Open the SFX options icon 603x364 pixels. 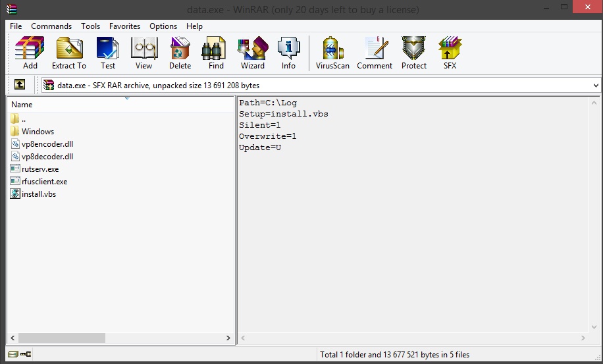[x=450, y=53]
